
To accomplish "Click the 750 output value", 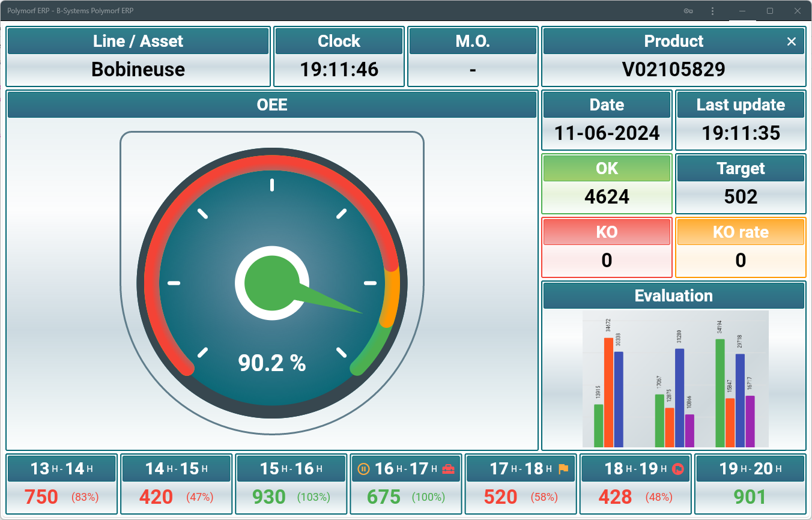I will [41, 497].
